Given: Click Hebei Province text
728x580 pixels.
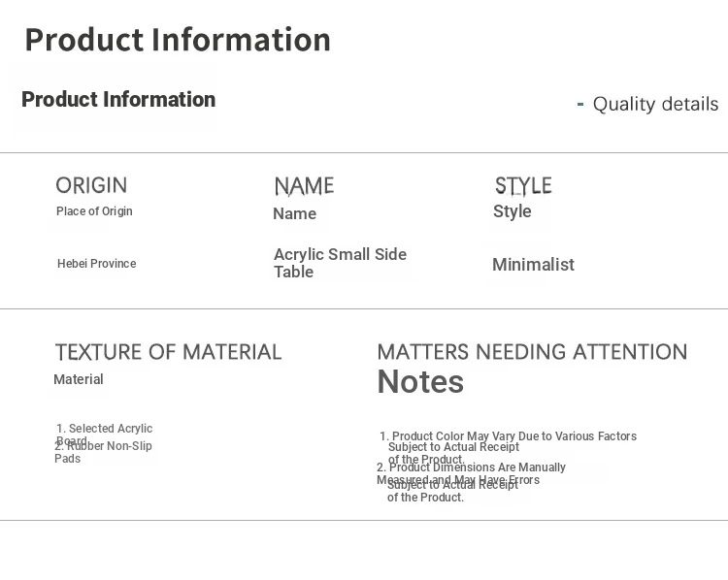Looking at the screenshot, I should [96, 264].
